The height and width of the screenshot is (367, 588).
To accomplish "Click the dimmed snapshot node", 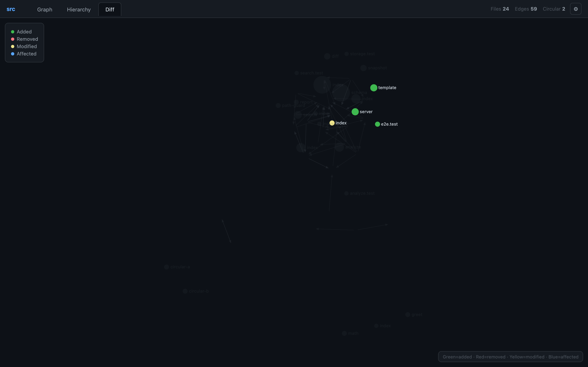I will [363, 68].
